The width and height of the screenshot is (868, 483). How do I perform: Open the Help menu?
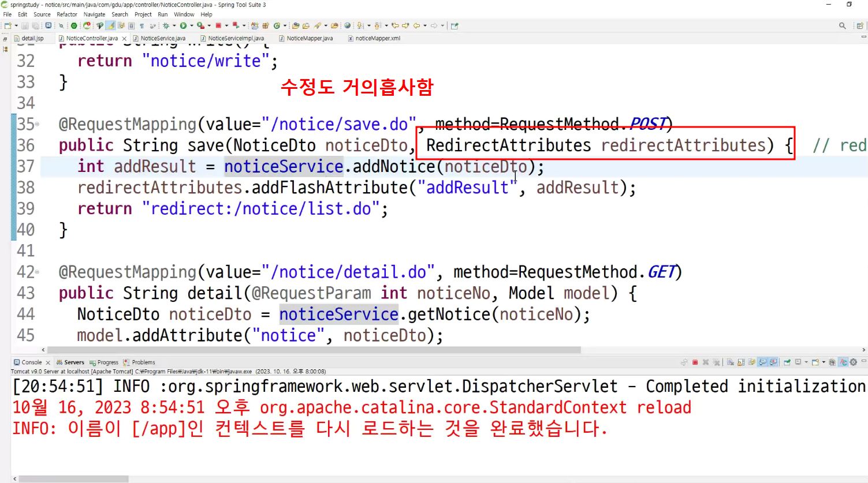(207, 14)
